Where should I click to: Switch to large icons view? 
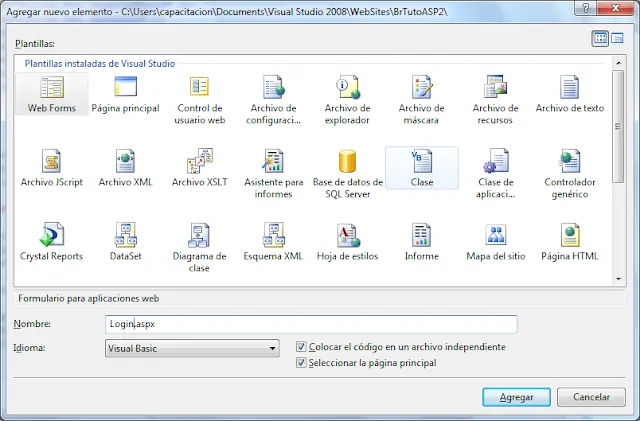point(600,38)
